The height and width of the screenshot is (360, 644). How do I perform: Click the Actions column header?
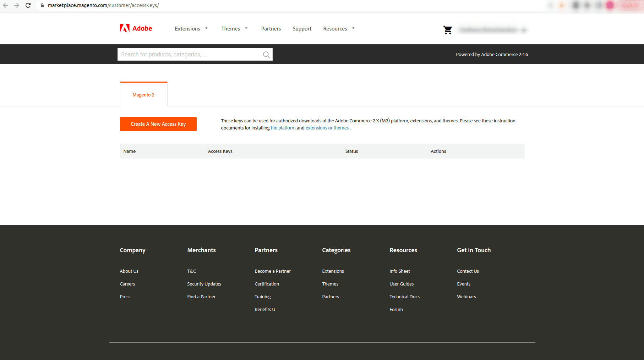[x=438, y=151]
